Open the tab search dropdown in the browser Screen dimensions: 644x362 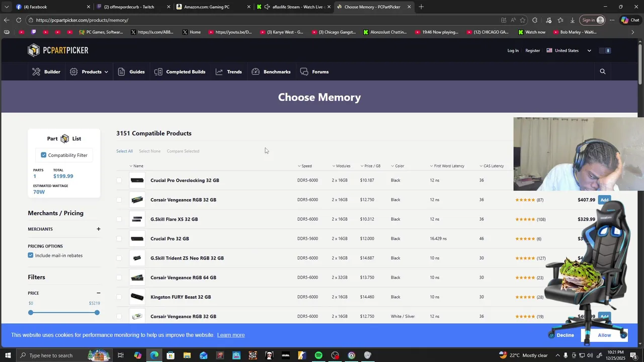(7, 7)
